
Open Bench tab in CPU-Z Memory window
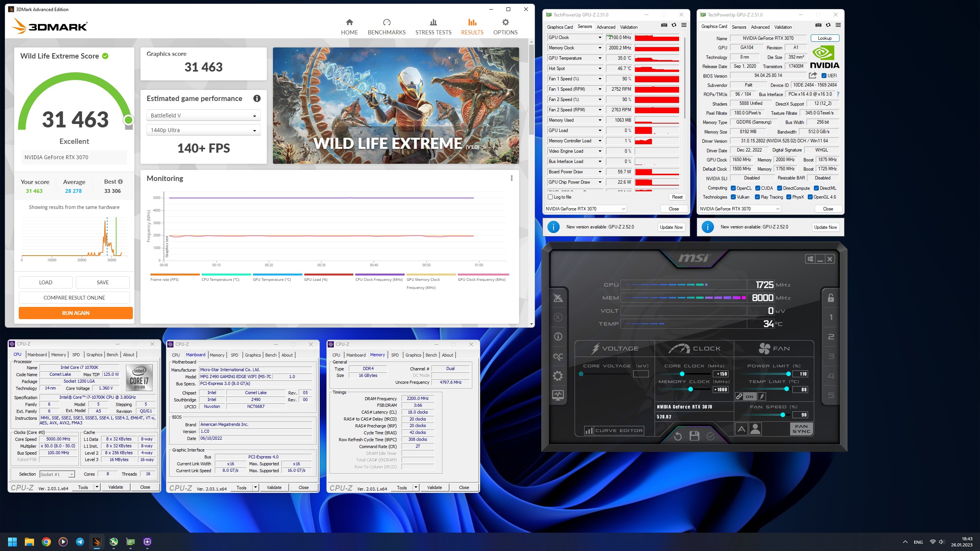pos(431,355)
